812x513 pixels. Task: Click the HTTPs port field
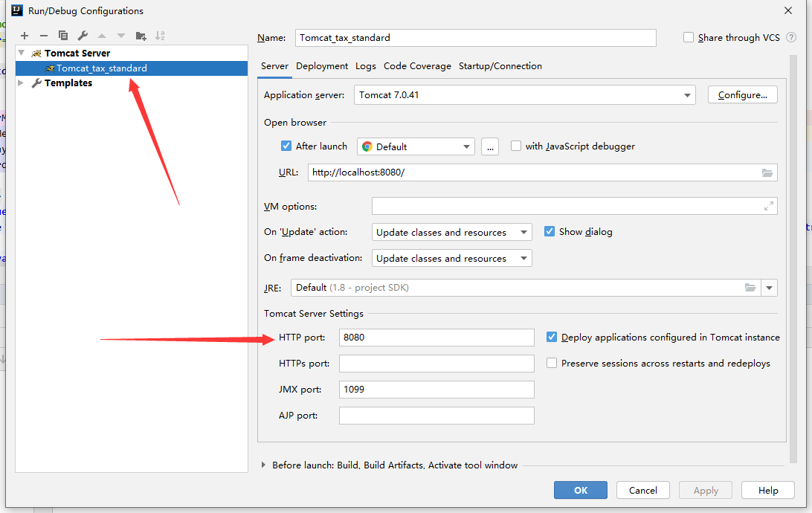[x=436, y=364]
